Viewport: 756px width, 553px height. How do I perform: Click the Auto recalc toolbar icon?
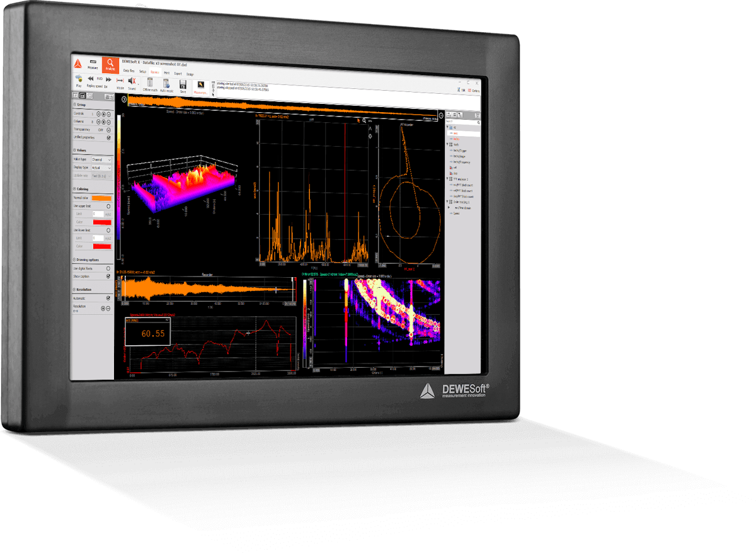[x=166, y=82]
